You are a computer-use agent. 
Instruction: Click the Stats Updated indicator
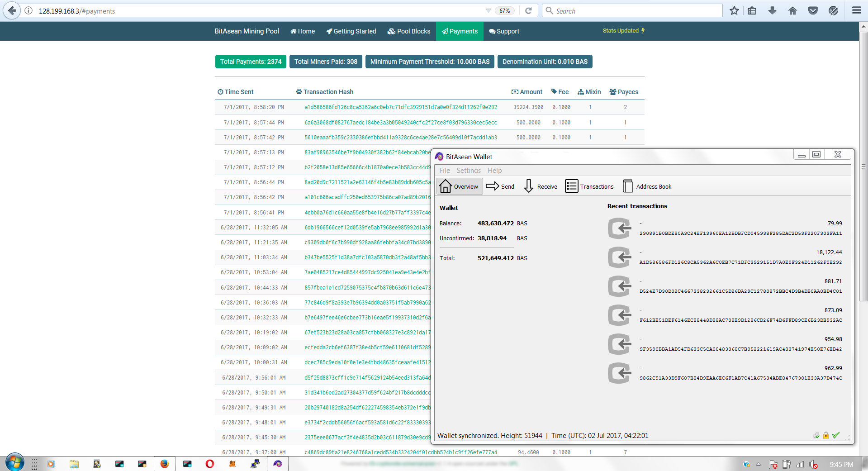pyautogui.click(x=624, y=31)
